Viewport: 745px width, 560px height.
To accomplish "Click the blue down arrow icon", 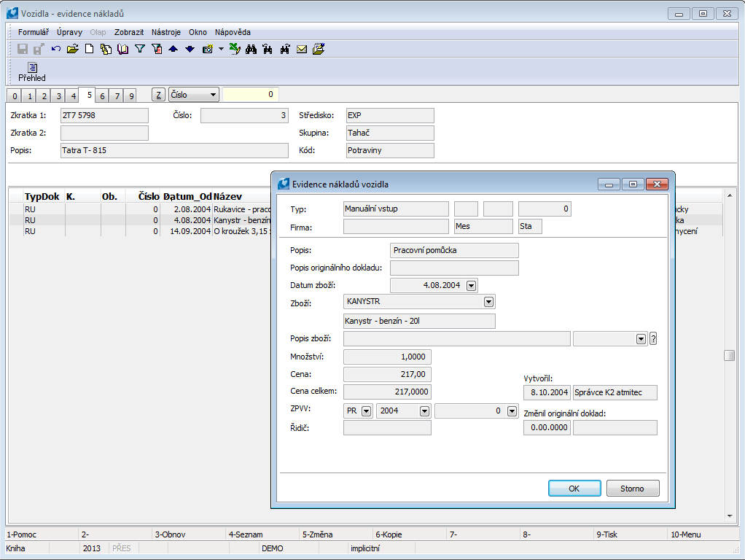I will pyautogui.click(x=190, y=50).
